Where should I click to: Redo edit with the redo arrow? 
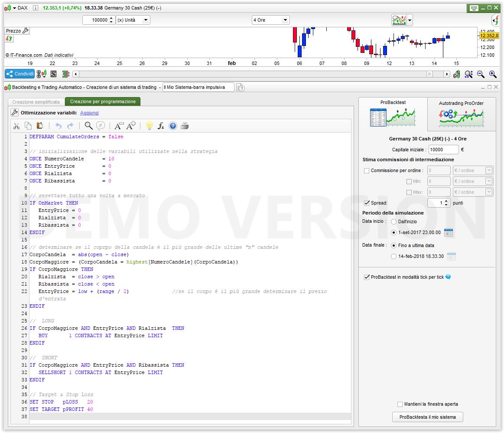coord(70,126)
